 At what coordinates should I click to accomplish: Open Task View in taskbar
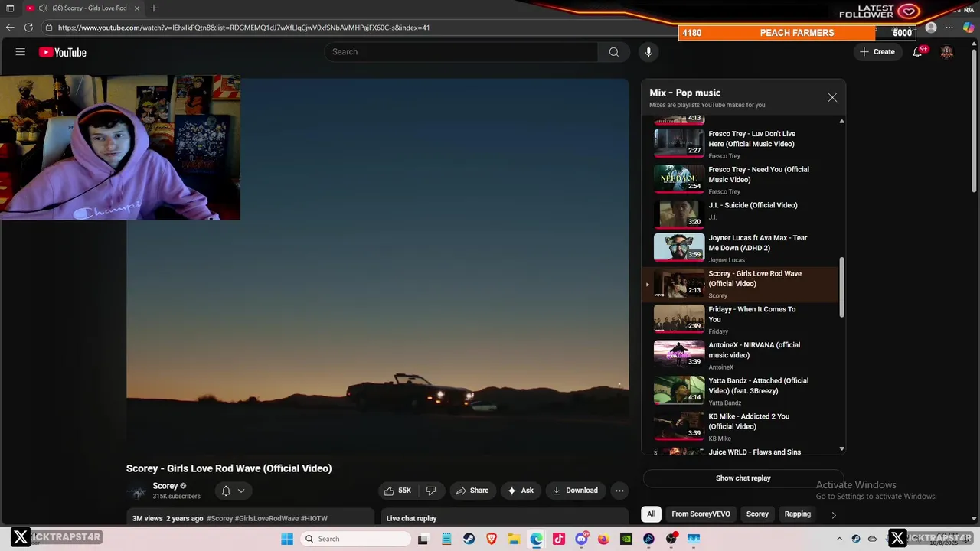pos(423,539)
